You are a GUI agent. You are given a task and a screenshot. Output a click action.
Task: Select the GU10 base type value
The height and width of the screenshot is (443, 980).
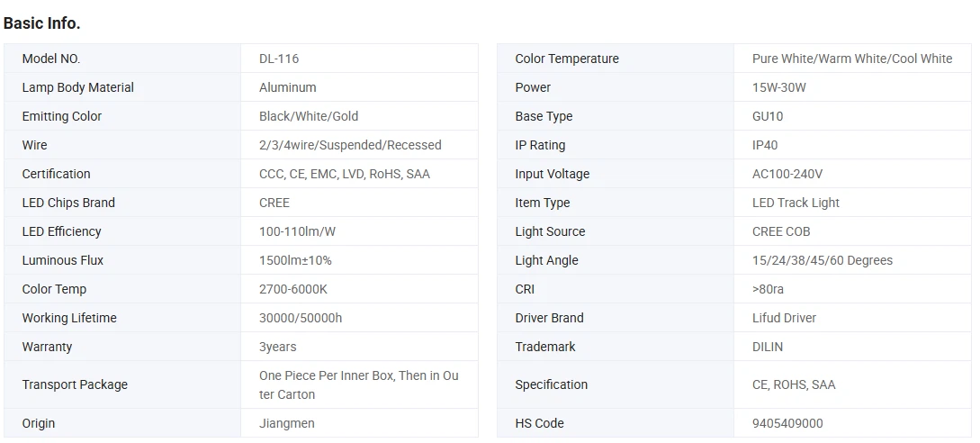[x=768, y=116]
